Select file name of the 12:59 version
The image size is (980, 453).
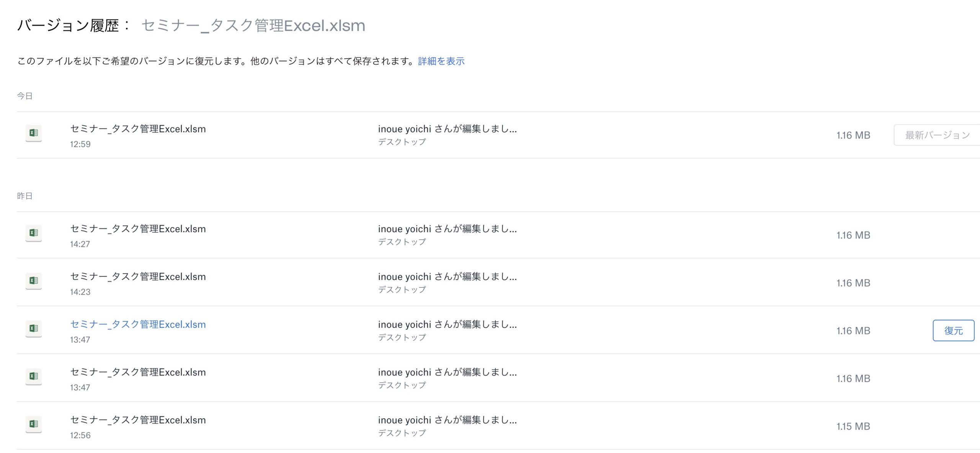(x=138, y=129)
